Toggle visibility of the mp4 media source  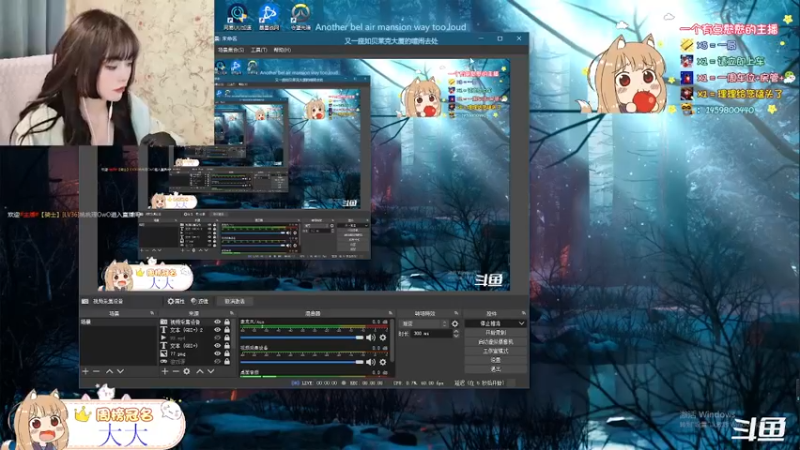click(217, 338)
